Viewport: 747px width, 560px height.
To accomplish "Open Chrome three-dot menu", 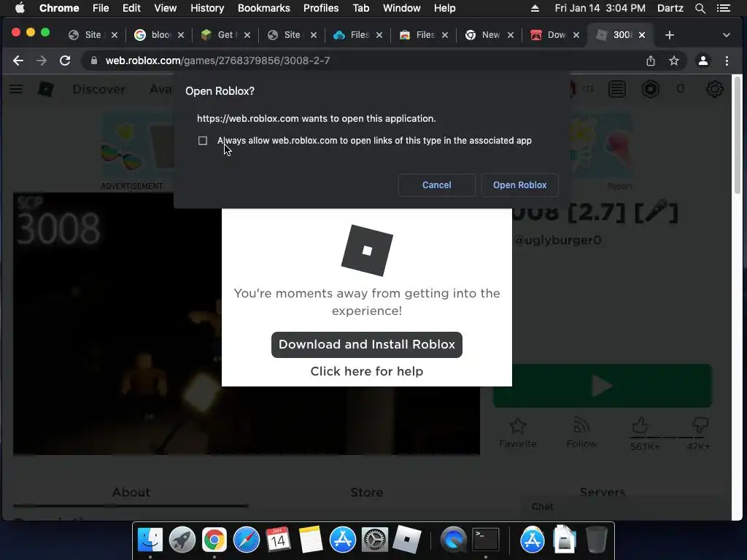I will pos(727,61).
